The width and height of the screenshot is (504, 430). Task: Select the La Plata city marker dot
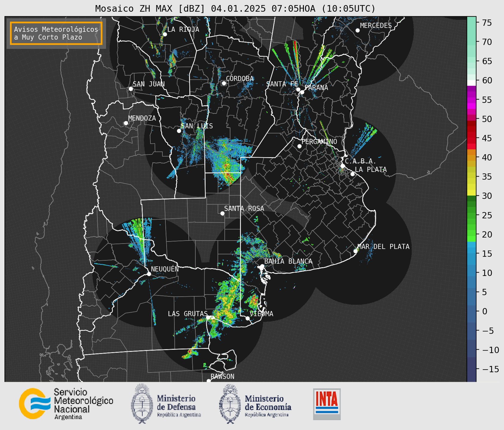pyautogui.click(x=353, y=174)
